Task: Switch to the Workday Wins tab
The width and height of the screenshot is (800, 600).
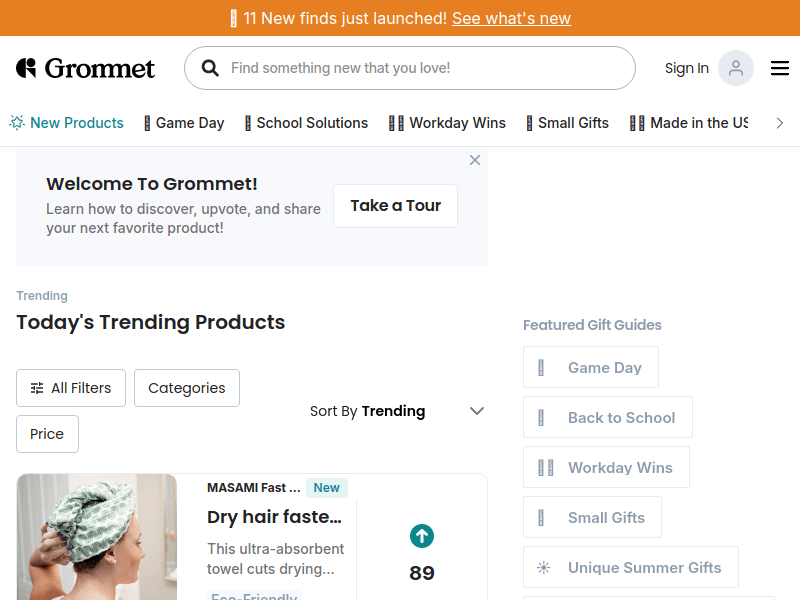Action: click(x=447, y=123)
